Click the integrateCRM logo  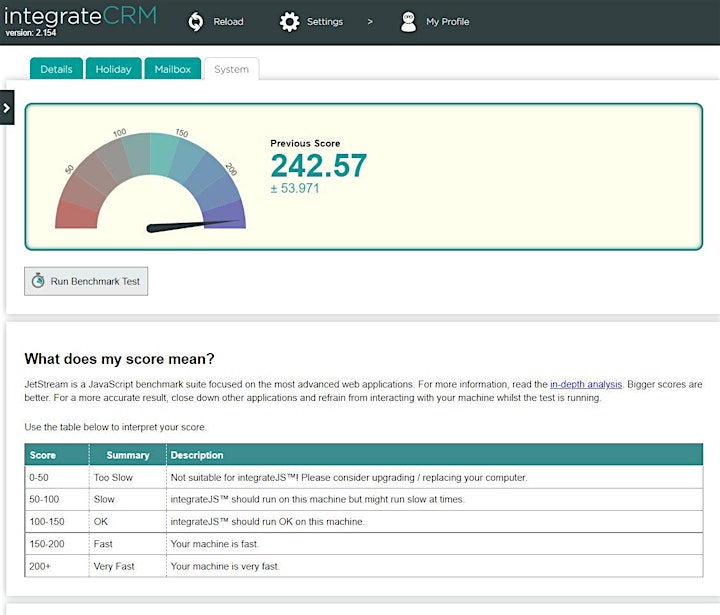point(80,16)
